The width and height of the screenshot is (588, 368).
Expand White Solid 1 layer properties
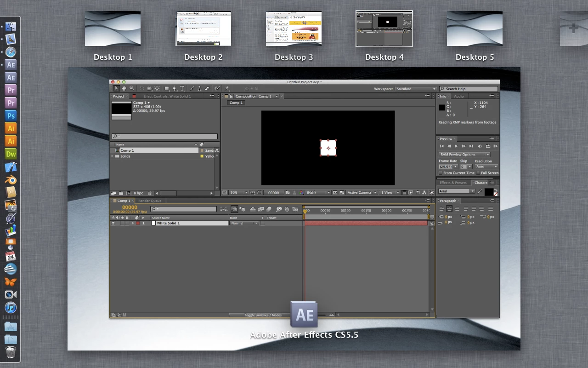(133, 223)
